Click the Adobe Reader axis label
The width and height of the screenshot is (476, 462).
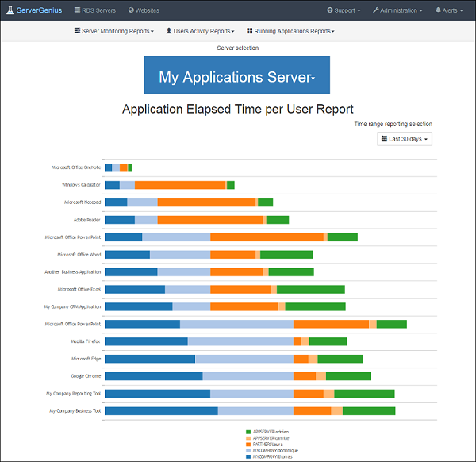[x=86, y=220]
